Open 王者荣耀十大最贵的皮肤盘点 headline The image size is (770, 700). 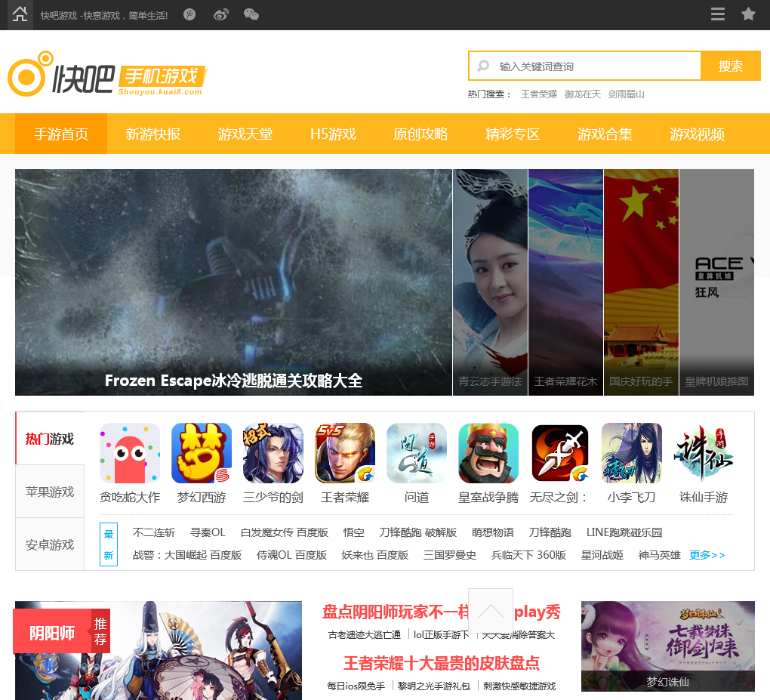point(442,663)
